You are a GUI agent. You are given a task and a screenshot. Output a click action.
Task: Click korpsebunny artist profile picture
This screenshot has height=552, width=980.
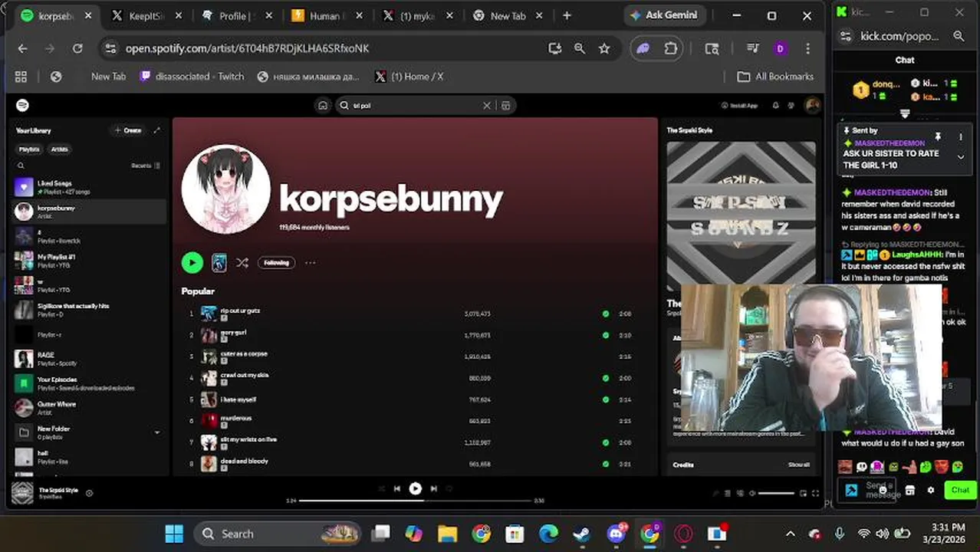pos(225,189)
